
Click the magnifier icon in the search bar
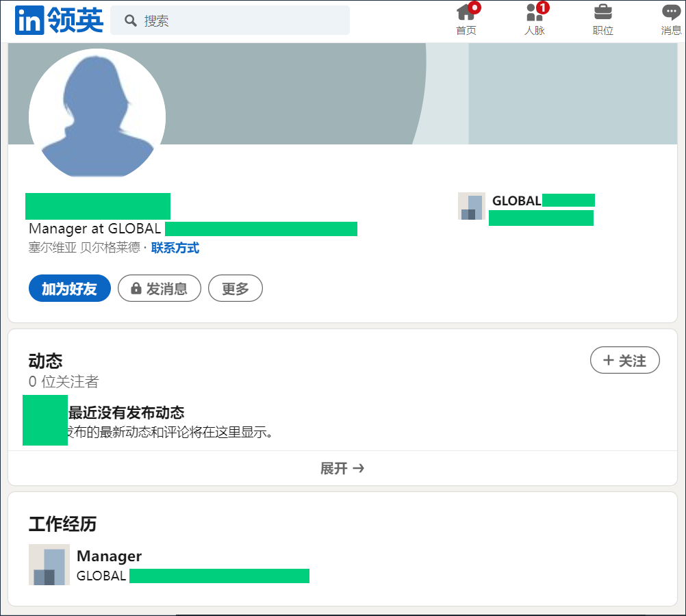131,21
